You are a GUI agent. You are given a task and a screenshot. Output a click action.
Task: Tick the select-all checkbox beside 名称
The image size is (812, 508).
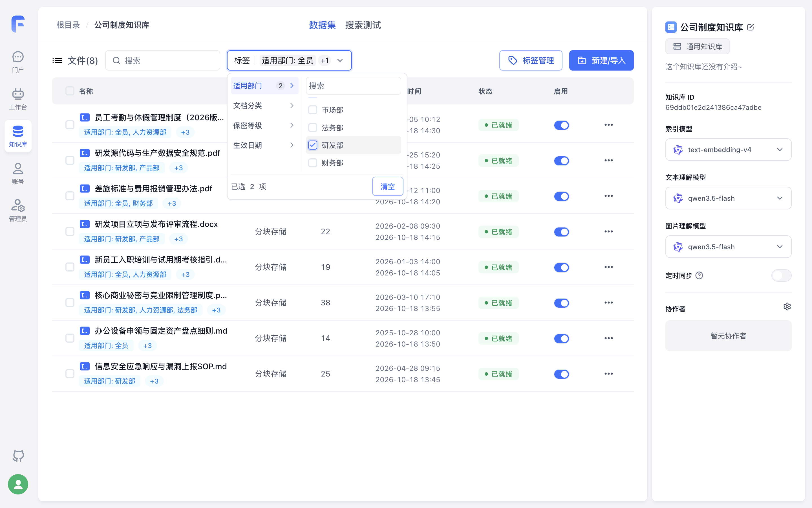coord(70,91)
